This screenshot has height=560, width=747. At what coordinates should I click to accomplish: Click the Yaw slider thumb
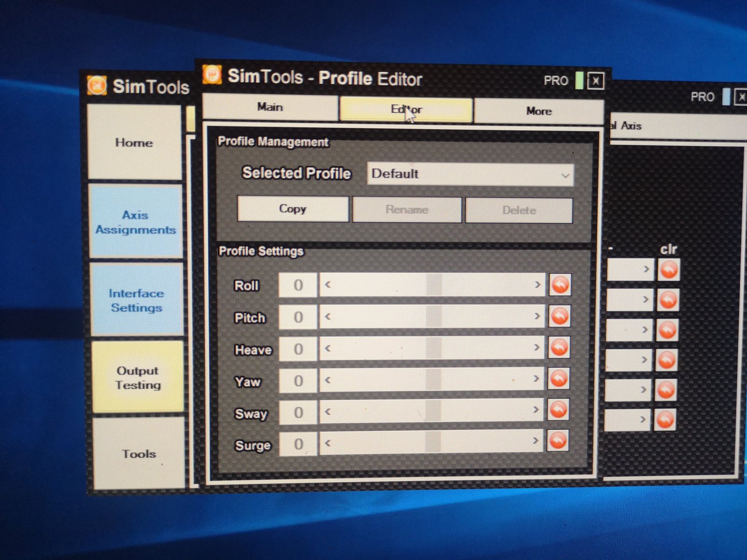[x=434, y=379]
